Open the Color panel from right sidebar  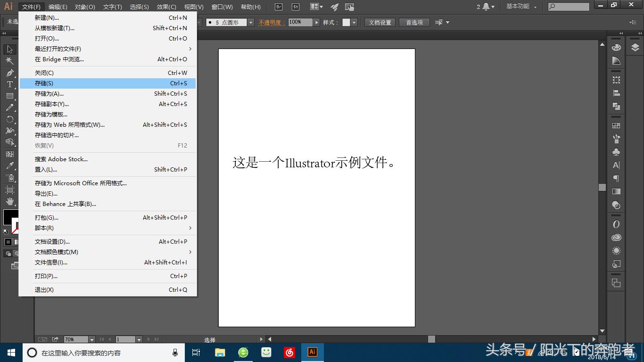616,47
